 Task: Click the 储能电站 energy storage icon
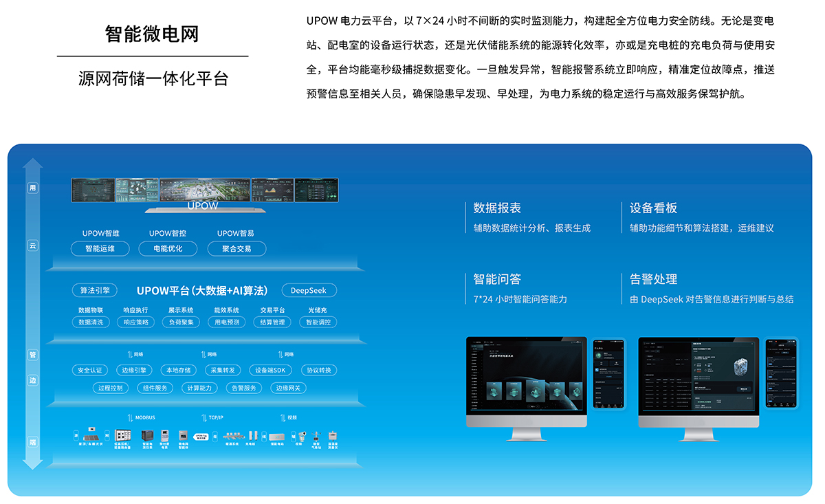[276, 437]
